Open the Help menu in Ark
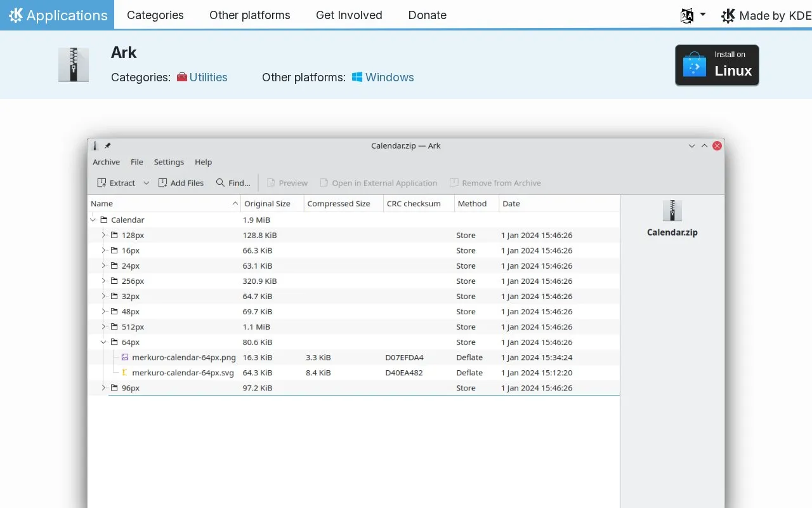The height and width of the screenshot is (508, 812). coord(204,162)
